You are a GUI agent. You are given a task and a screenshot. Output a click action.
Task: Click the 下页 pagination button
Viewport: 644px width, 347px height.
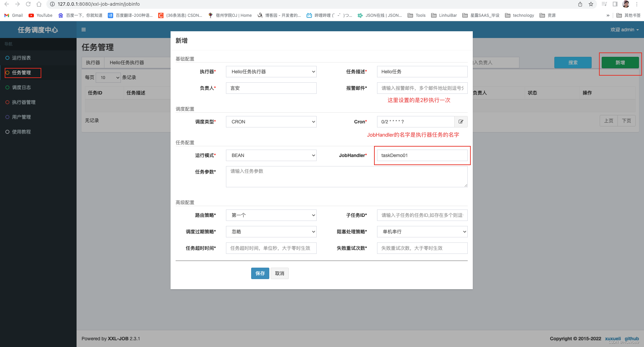click(627, 121)
